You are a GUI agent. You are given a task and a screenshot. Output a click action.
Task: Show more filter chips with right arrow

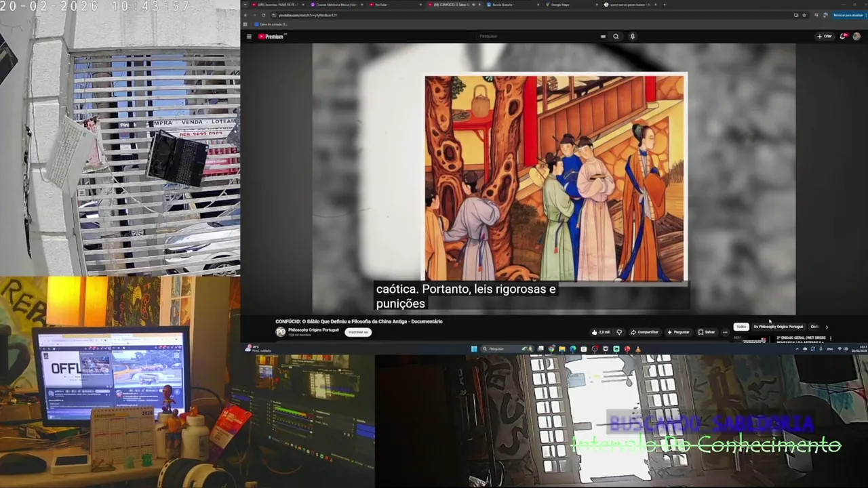(827, 327)
